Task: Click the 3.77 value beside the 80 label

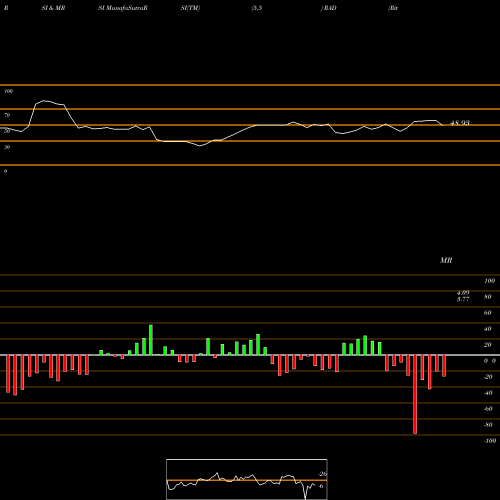Action: tap(463, 299)
